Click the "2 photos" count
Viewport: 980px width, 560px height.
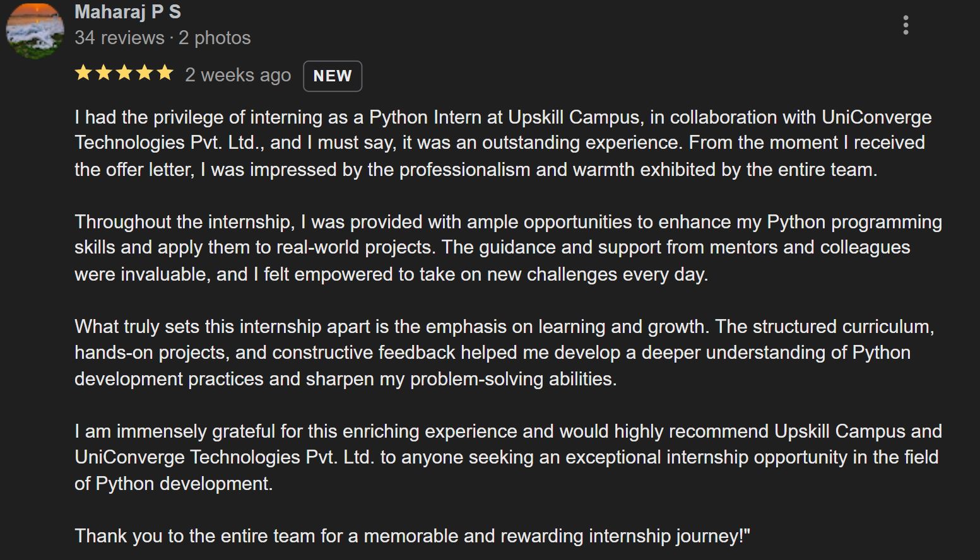click(x=215, y=38)
